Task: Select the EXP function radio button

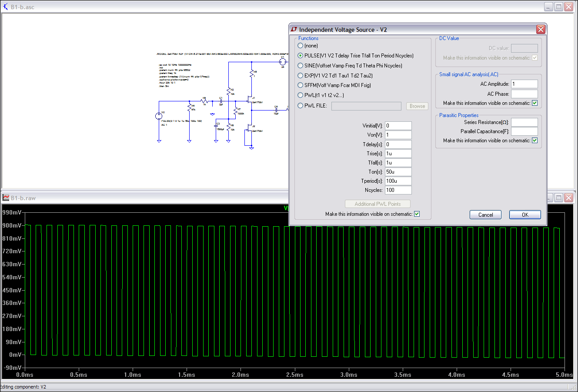Action: pyautogui.click(x=301, y=76)
